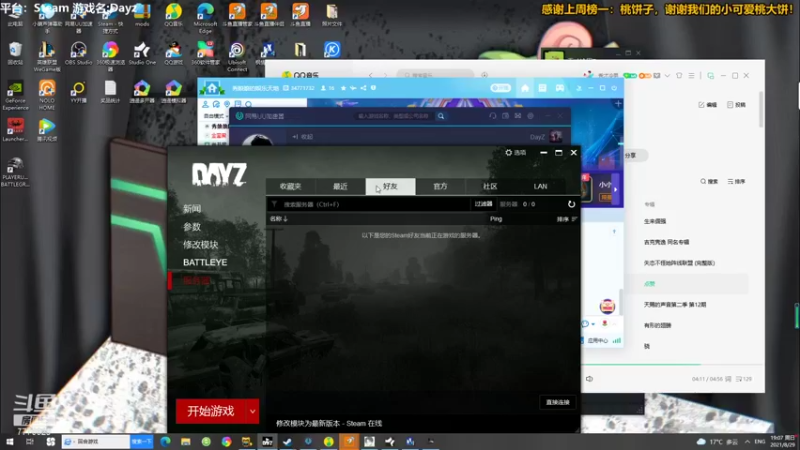The image size is (800, 450).
Task: Open Ubisoft Connect desktop shortcut
Action: (237, 57)
